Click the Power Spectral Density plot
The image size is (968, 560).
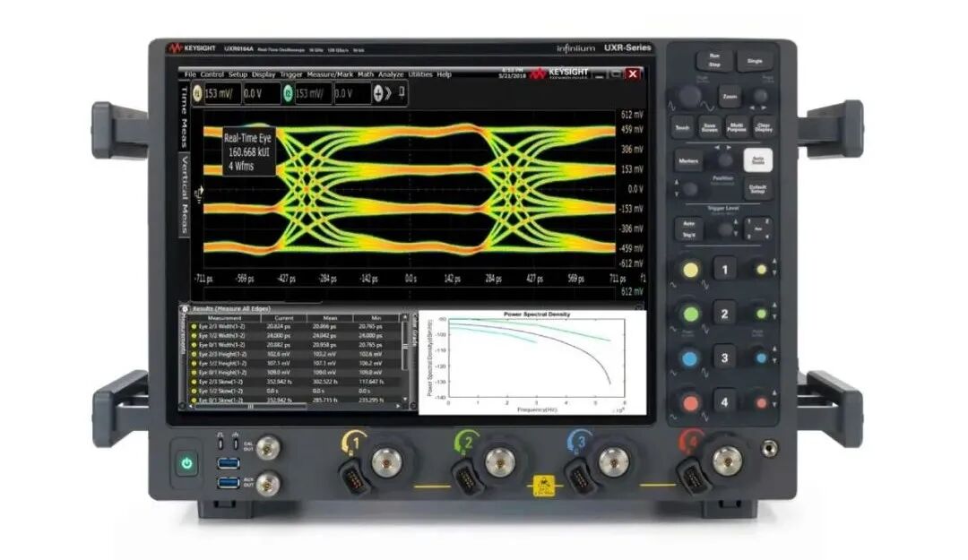pos(532,362)
